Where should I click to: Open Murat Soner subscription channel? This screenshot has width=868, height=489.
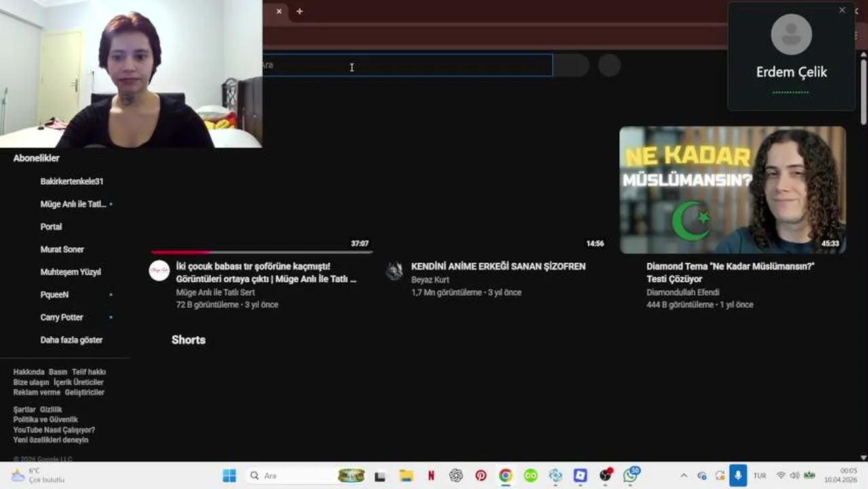62,249
